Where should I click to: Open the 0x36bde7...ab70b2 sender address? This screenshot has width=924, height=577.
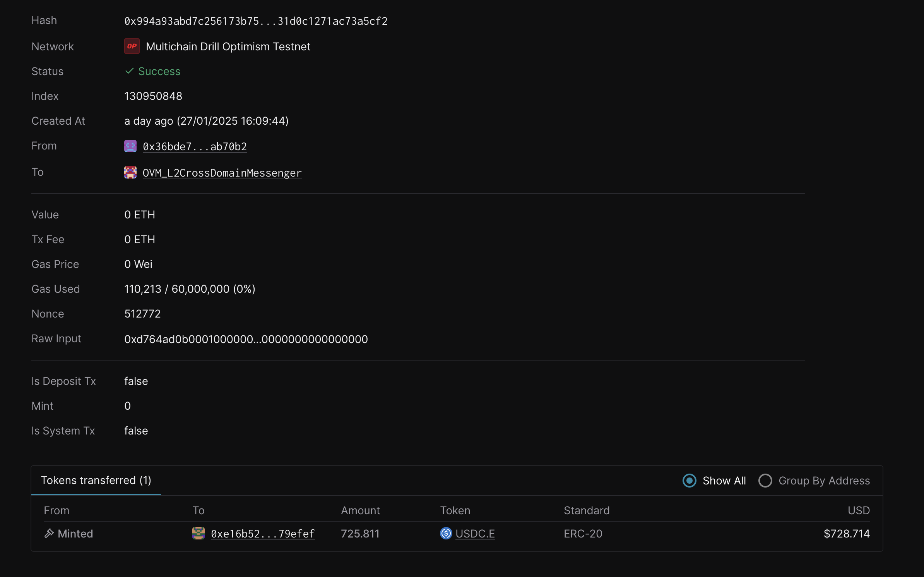pyautogui.click(x=195, y=146)
